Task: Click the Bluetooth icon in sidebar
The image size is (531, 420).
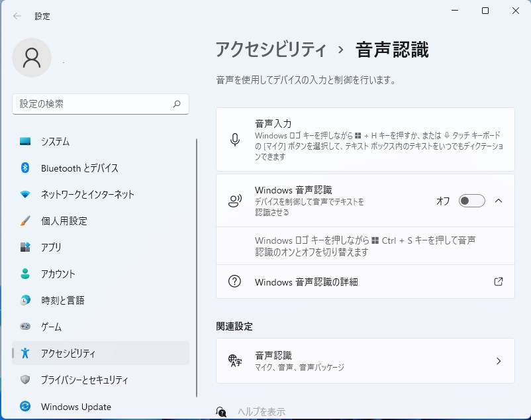Action: coord(25,168)
